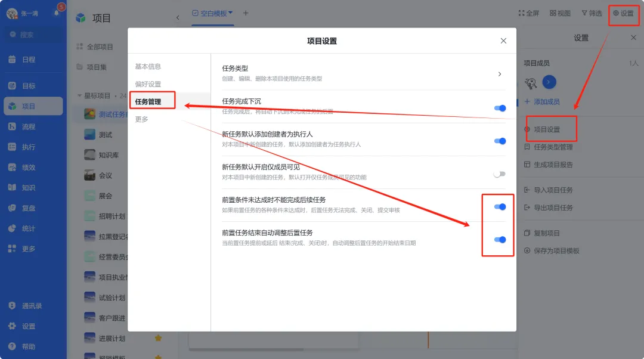644x359 pixels.
Task: Expand the 任务类型 row chevron
Action: tap(500, 74)
